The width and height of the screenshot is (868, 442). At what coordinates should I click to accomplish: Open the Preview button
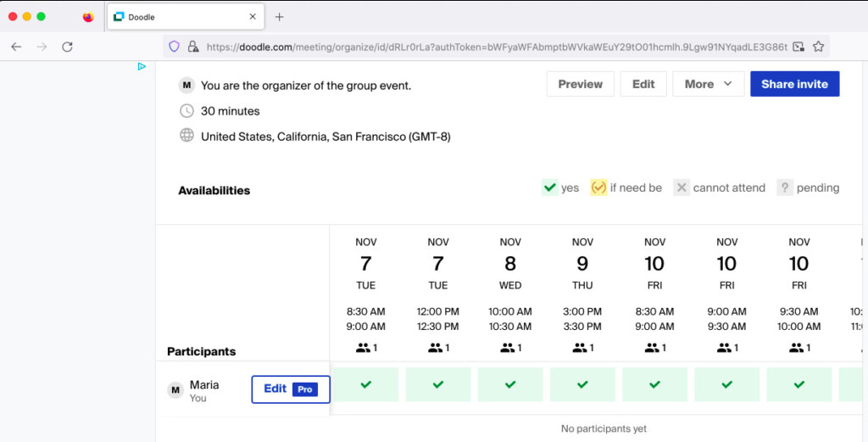click(580, 84)
